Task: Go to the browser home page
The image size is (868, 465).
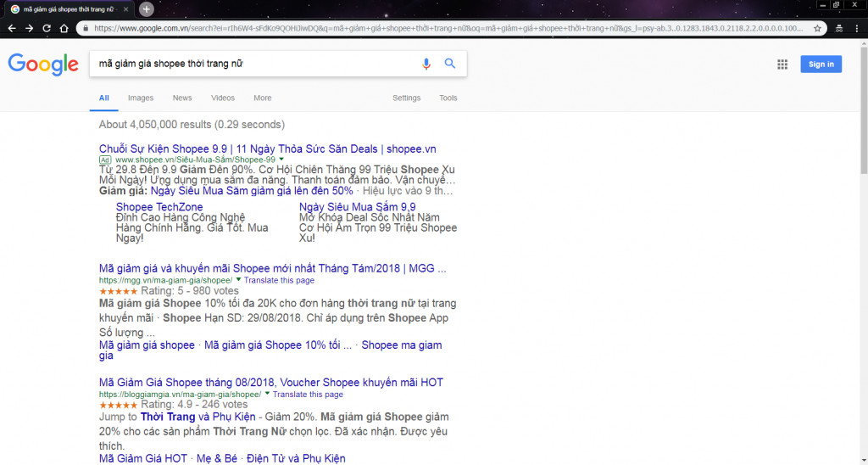Action: [x=64, y=28]
